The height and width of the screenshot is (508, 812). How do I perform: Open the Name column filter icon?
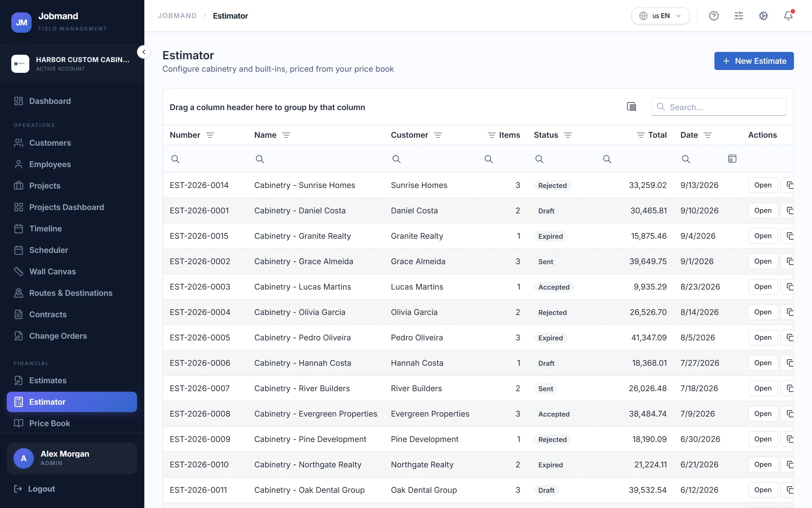click(286, 135)
